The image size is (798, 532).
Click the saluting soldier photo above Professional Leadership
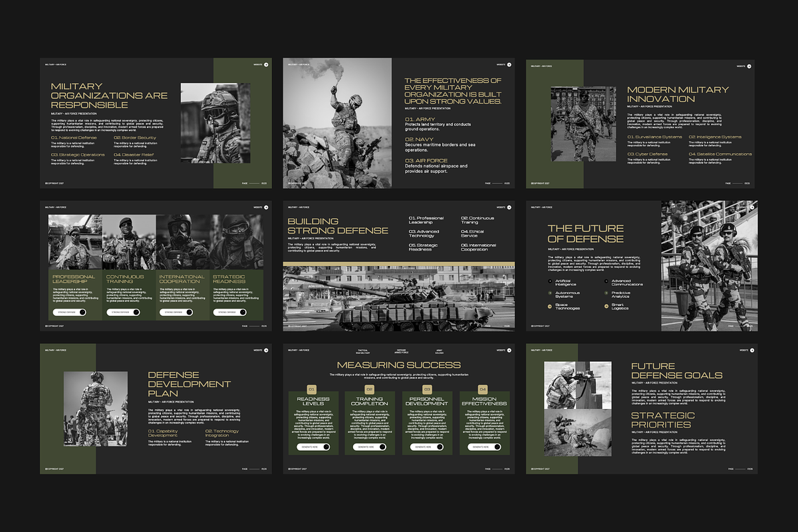75,241
